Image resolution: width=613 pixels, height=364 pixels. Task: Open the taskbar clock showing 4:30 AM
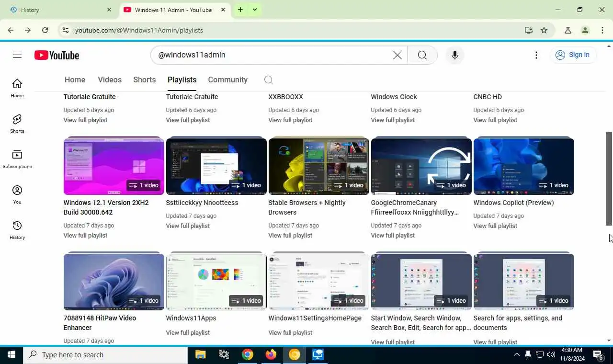click(x=571, y=355)
